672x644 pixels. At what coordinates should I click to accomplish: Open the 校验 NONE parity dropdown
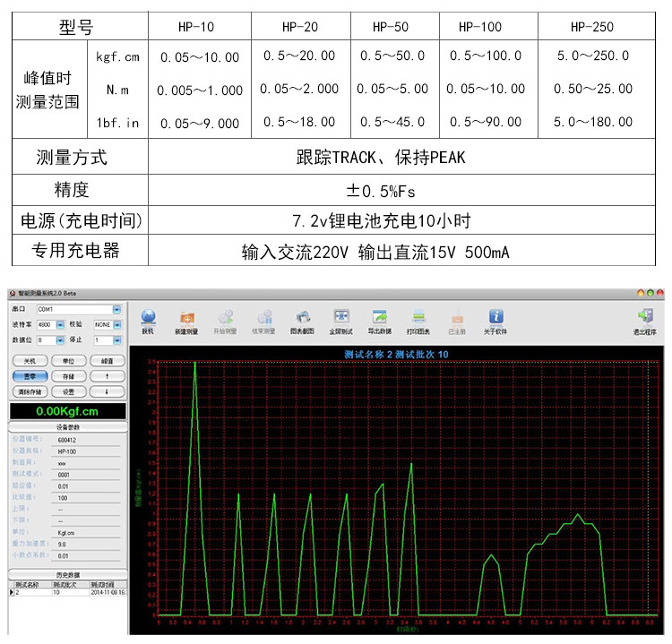117,325
